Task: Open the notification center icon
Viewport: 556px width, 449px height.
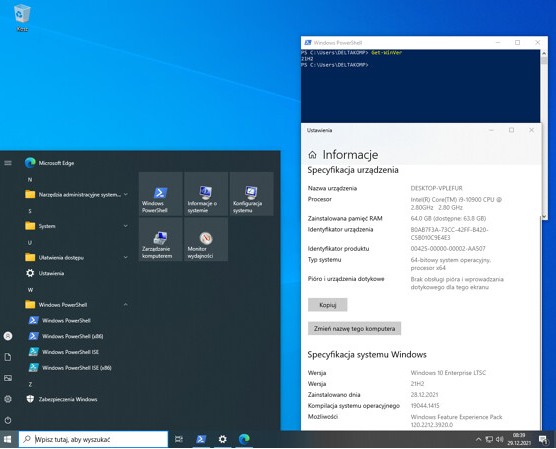Action: tap(543, 440)
